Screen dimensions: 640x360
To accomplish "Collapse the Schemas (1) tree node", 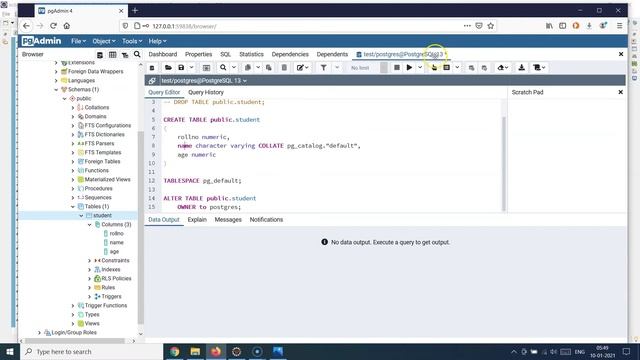I will (56, 89).
